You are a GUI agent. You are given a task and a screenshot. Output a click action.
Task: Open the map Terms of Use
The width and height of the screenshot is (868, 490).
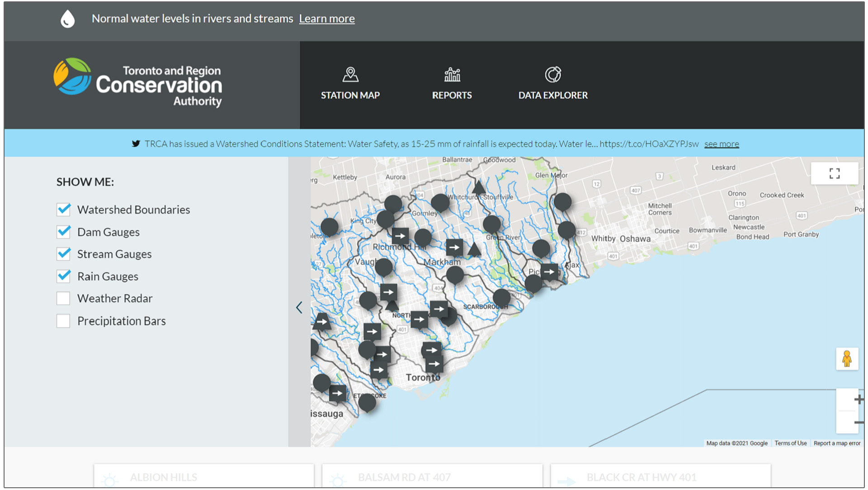pos(790,443)
